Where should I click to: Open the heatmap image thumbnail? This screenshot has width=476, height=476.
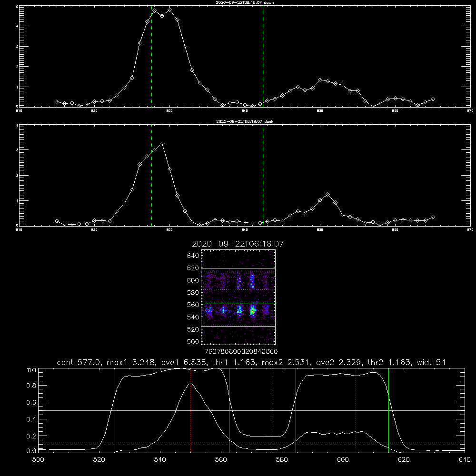pyautogui.click(x=238, y=297)
